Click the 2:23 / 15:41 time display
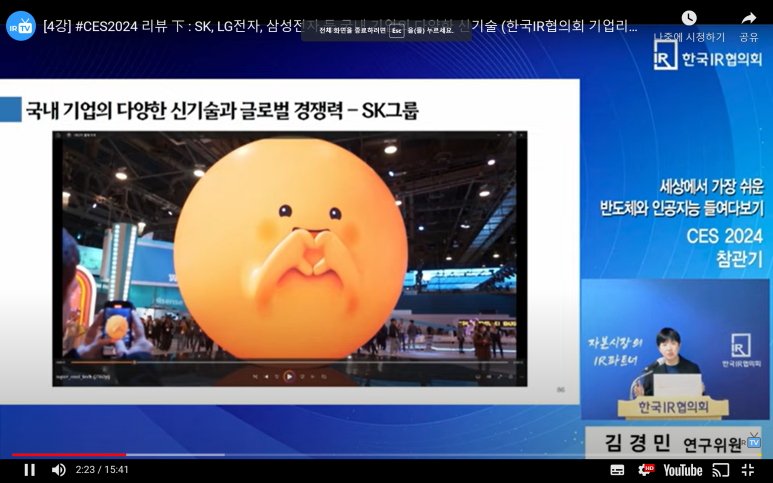The image size is (773, 483). (102, 470)
